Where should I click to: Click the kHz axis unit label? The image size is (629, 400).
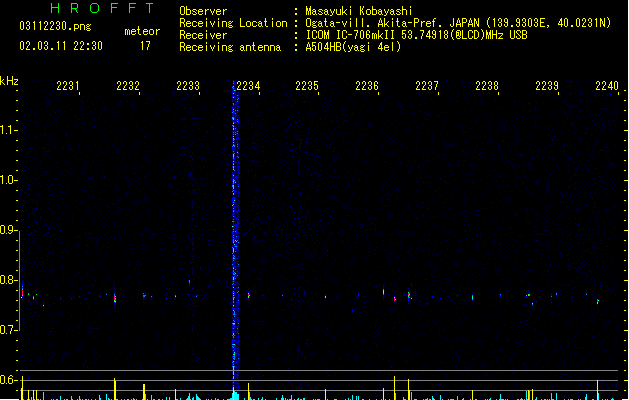[x=9, y=81]
